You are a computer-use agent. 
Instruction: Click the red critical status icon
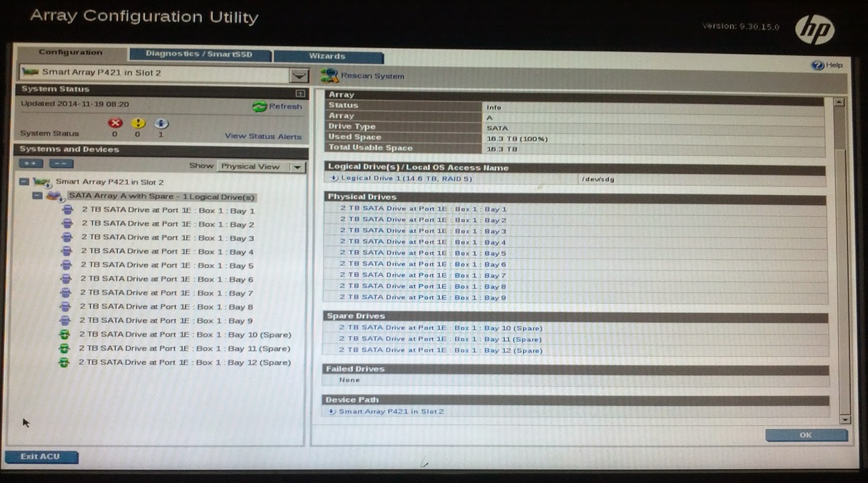point(115,123)
